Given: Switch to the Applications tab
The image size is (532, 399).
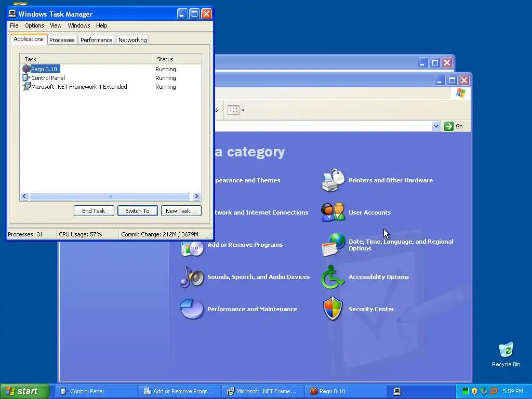Looking at the screenshot, I should pos(29,39).
